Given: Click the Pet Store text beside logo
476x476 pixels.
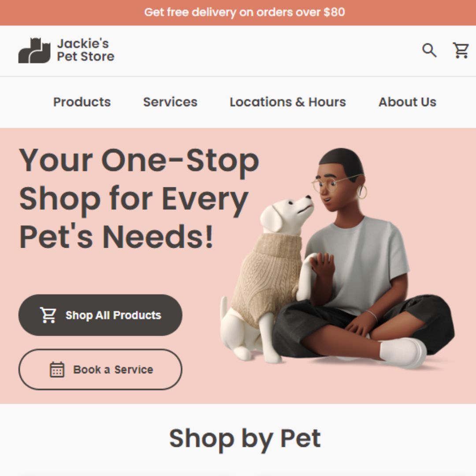Looking at the screenshot, I should pos(86,56).
